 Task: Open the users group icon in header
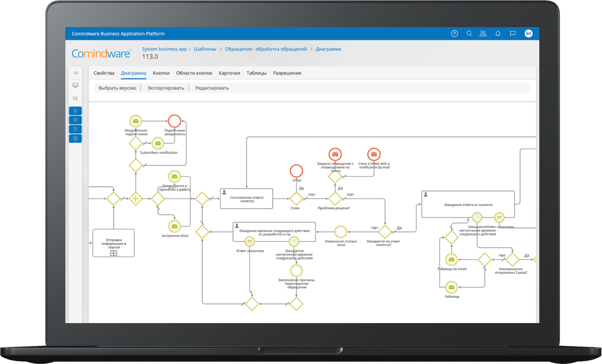point(483,33)
